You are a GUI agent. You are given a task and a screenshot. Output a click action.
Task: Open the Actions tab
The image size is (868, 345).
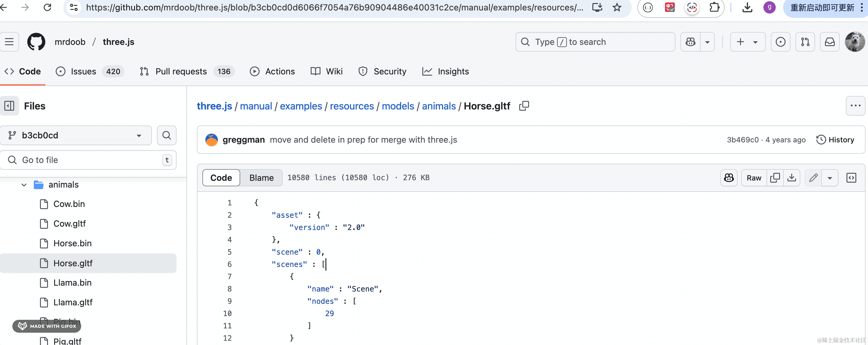[x=272, y=71]
